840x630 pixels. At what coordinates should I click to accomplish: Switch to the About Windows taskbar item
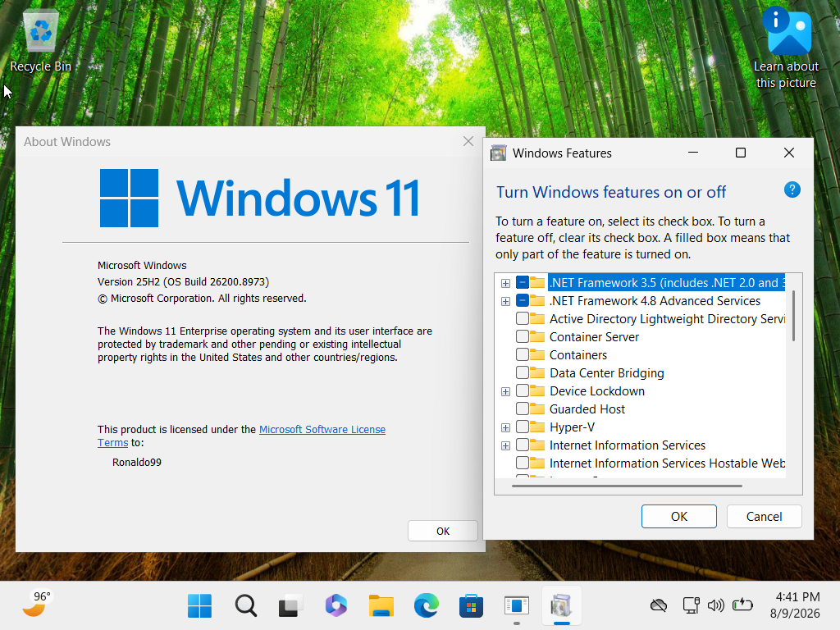click(517, 606)
